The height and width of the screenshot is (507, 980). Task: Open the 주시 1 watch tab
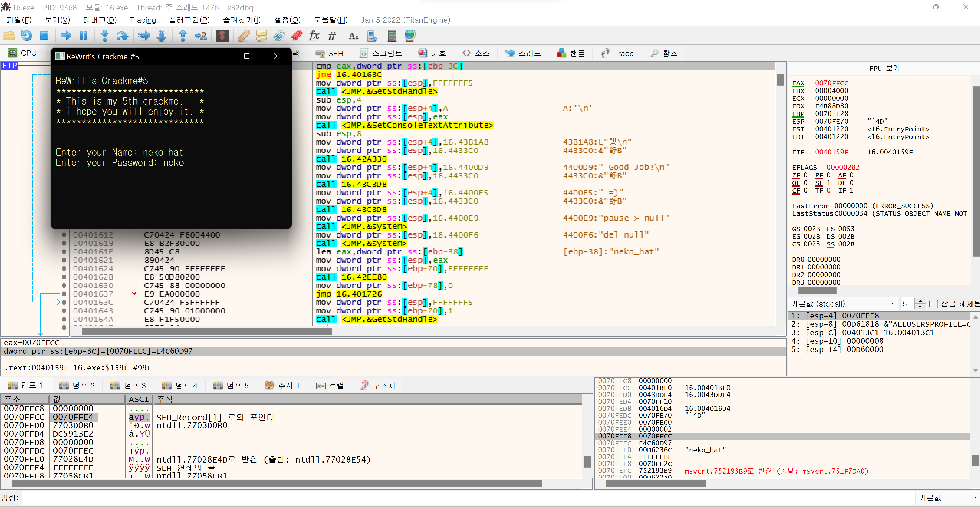click(x=282, y=386)
